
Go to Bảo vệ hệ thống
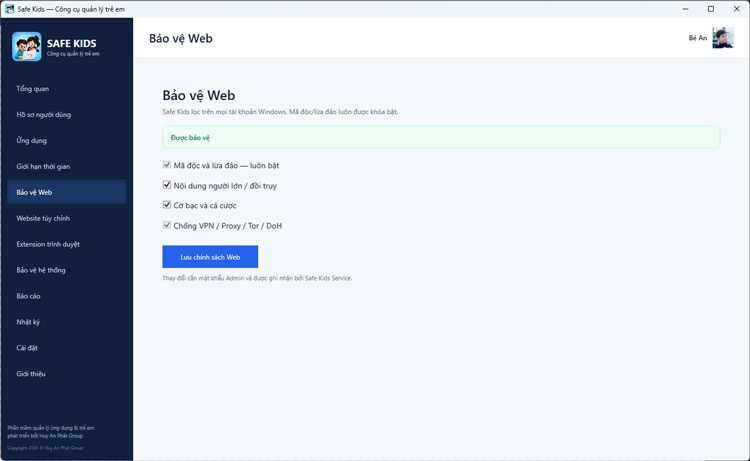(67, 270)
